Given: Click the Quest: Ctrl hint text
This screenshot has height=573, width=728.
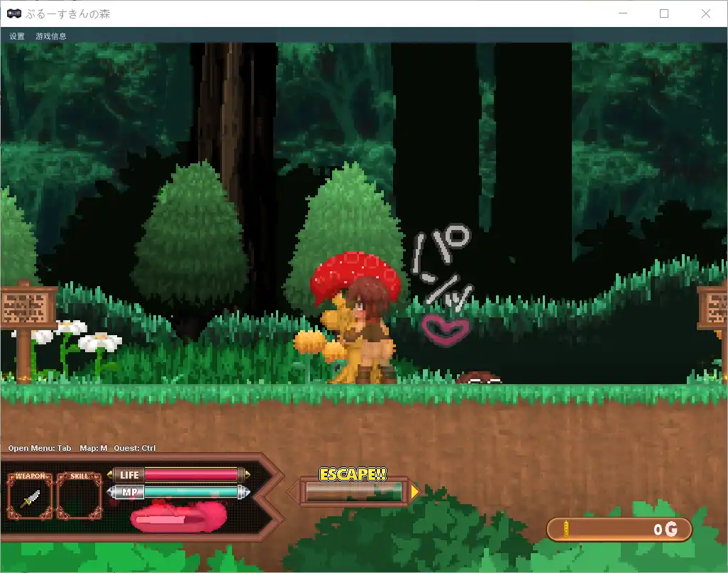Looking at the screenshot, I should [135, 448].
